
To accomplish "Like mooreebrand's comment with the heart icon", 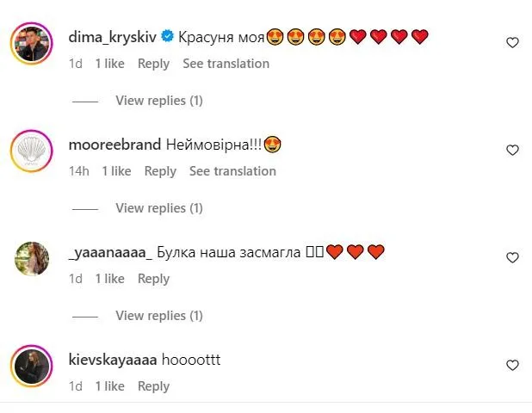I will [x=512, y=150].
